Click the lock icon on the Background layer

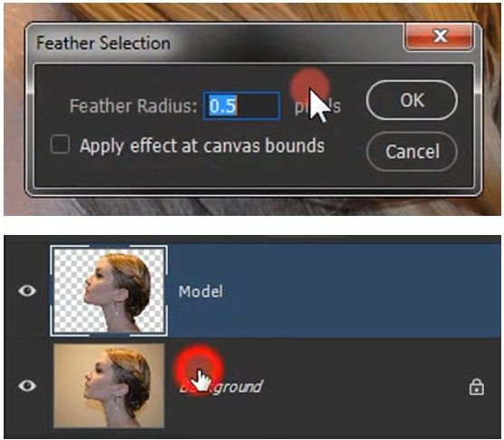[476, 386]
